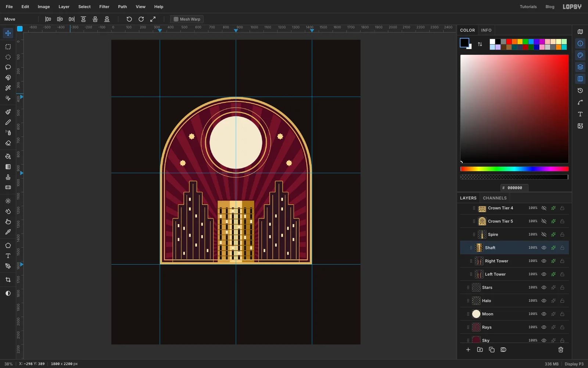Click the hex color input field
The image size is (588, 368).
click(x=514, y=188)
